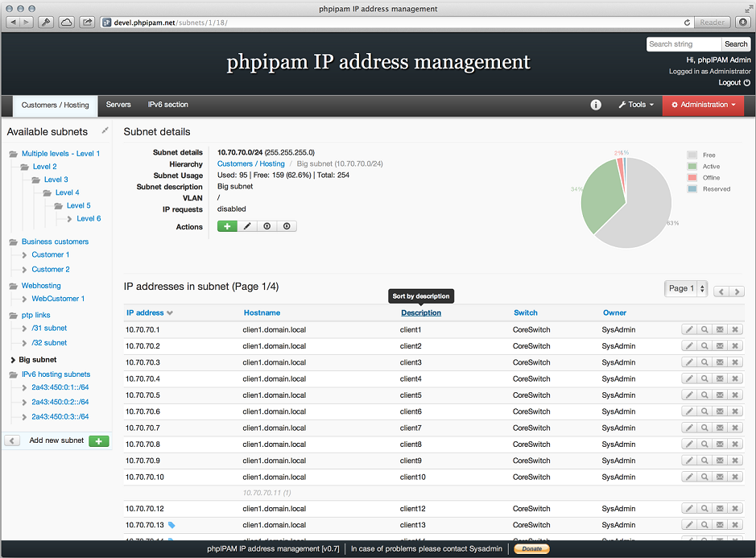Open the Tools dropdown menu
756x558 pixels.
tap(636, 105)
